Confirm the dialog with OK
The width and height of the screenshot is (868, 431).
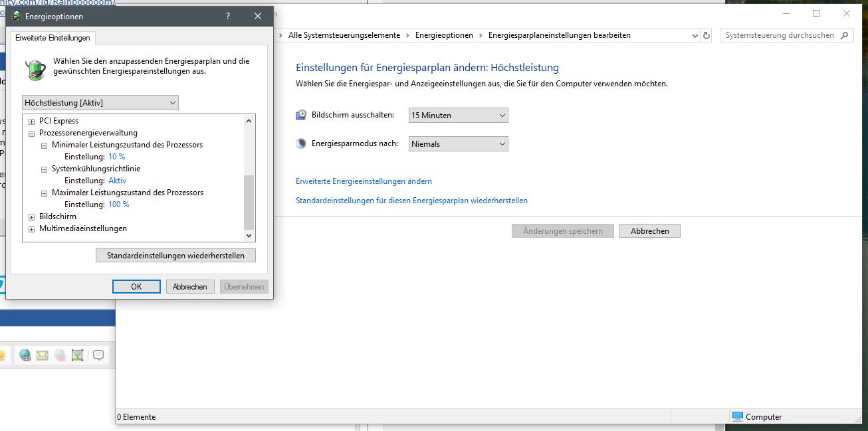[136, 287]
